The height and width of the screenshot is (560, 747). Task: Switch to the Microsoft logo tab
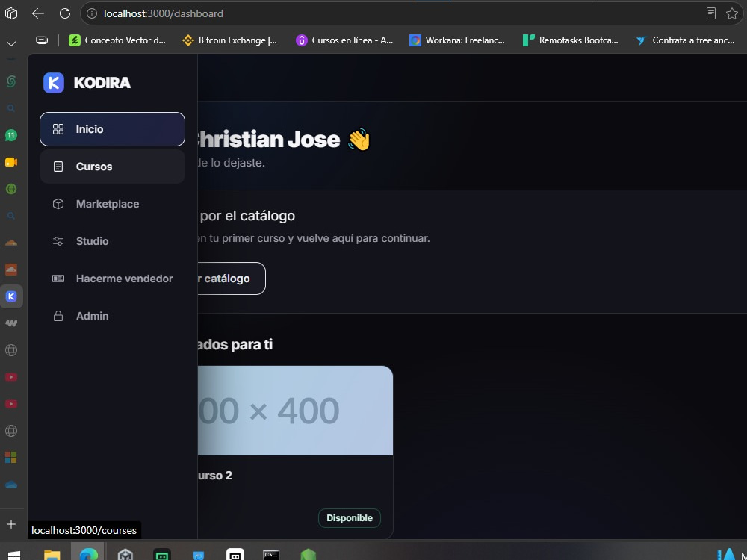tap(11, 458)
